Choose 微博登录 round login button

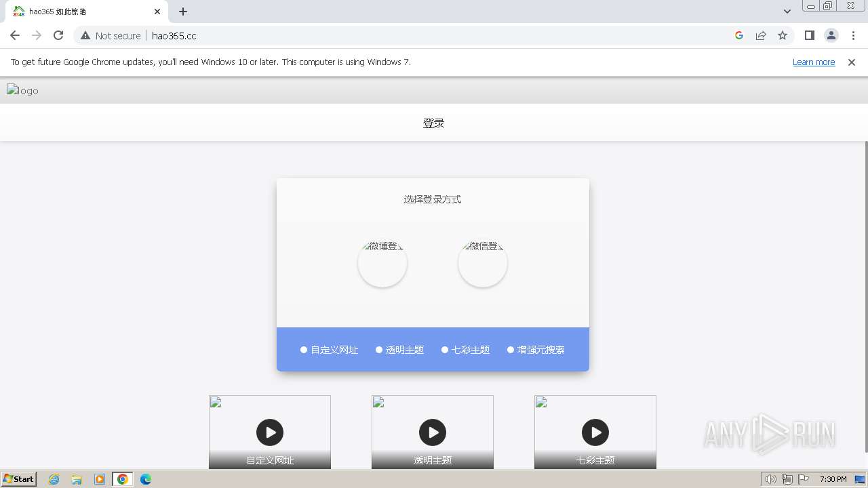[382, 263]
